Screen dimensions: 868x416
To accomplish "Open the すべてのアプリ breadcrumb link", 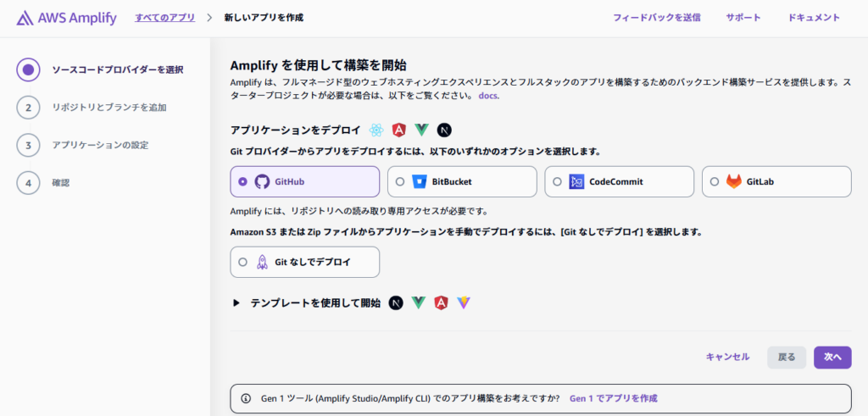I will pos(164,18).
